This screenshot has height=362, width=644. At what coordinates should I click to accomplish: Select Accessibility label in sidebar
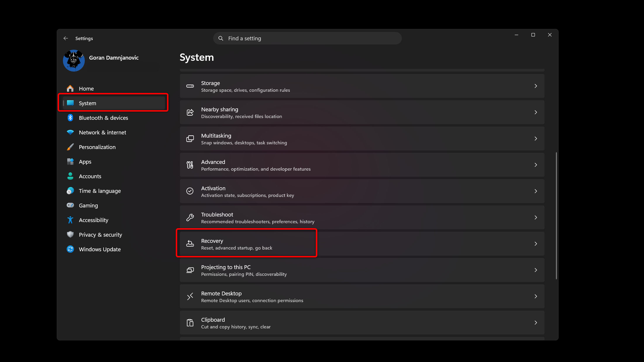tap(94, 220)
